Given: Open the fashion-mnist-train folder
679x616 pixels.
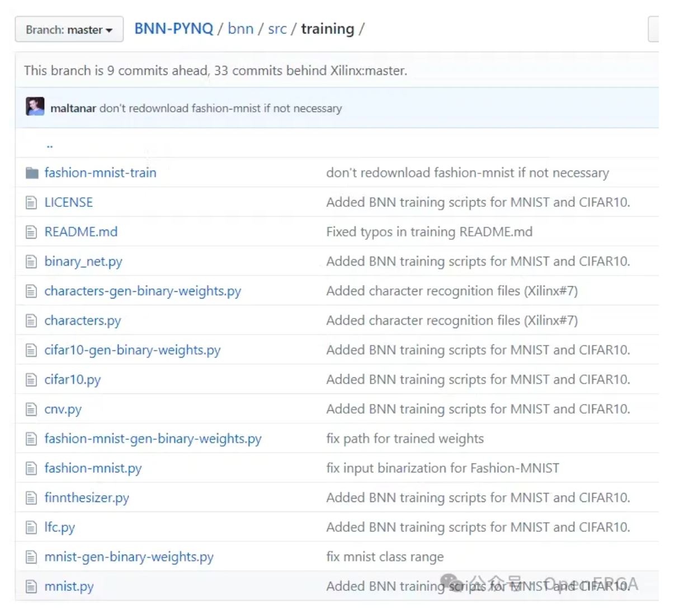Looking at the screenshot, I should 100,173.
